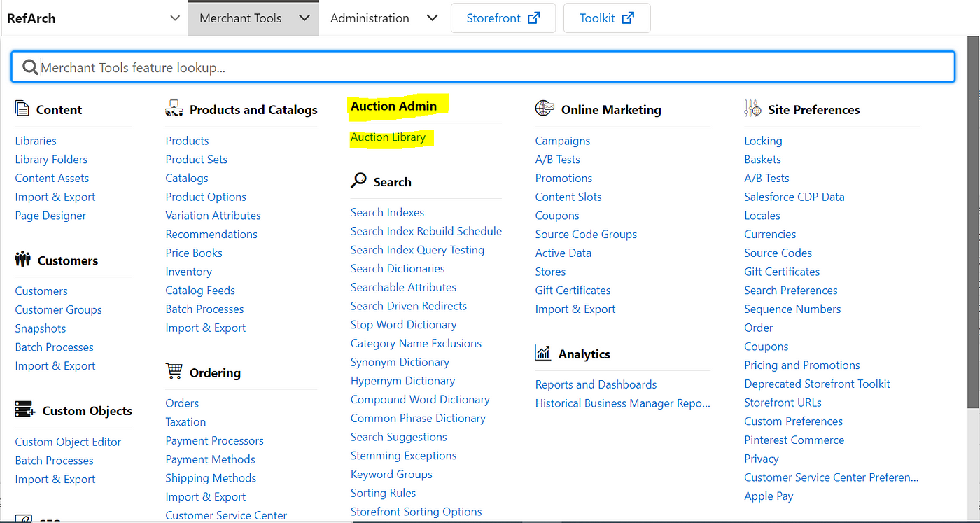
Task: Click the Analytics chart icon
Action: (543, 353)
